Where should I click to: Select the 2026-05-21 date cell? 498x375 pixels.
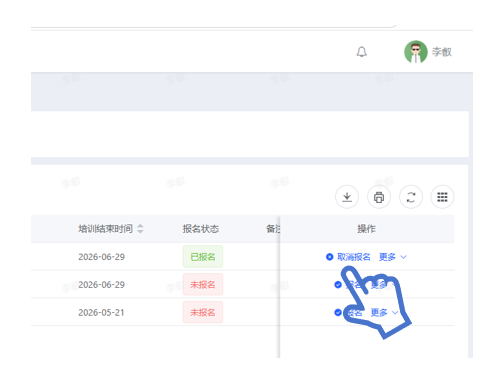point(101,312)
